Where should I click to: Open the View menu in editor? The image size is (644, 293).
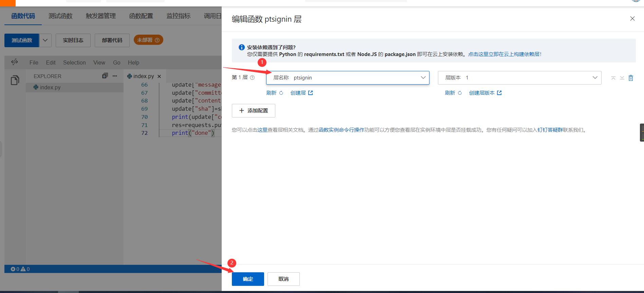[x=99, y=62]
